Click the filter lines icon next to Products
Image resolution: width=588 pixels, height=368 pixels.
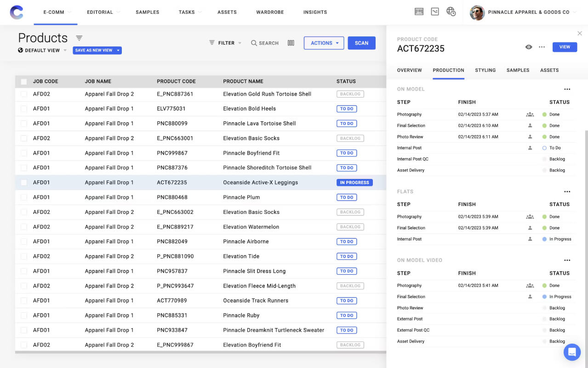[79, 38]
